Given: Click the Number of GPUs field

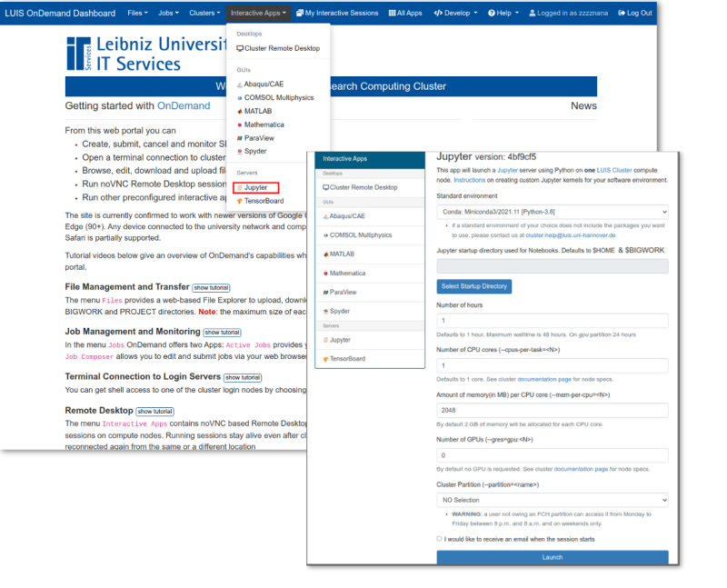Looking at the screenshot, I should click(x=553, y=455).
